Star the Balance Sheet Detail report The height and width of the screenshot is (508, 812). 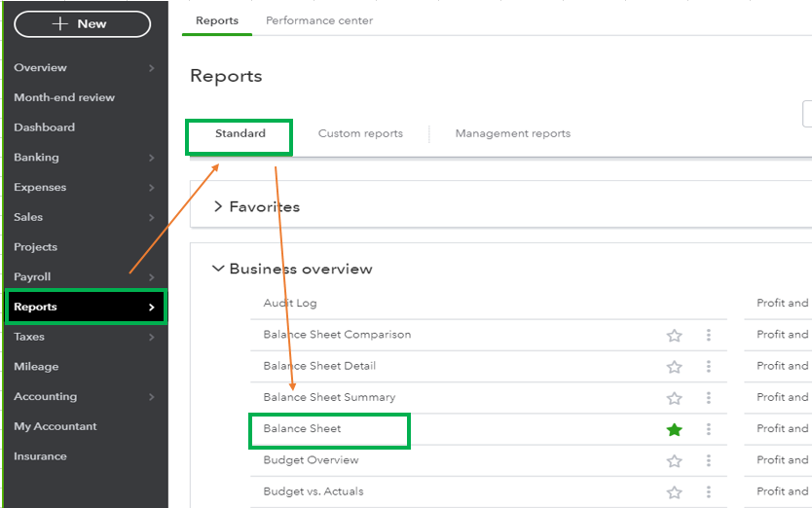click(674, 367)
